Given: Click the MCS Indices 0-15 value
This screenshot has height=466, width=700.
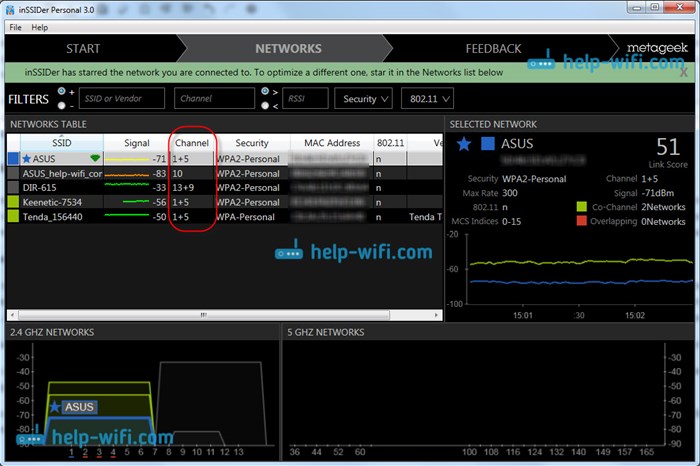Looking at the screenshot, I should pyautogui.click(x=512, y=221).
